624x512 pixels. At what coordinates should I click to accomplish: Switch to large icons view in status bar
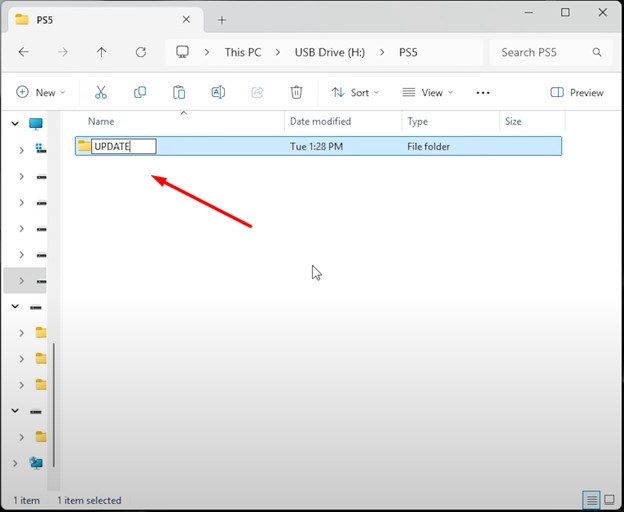pyautogui.click(x=609, y=500)
